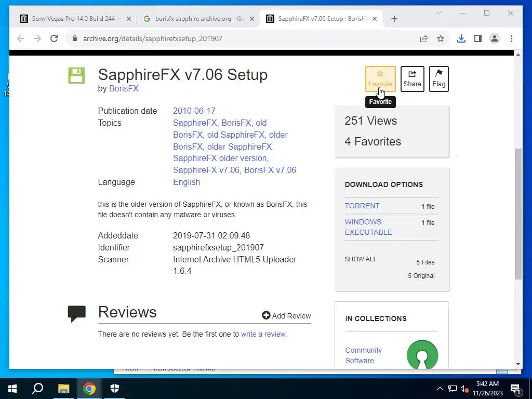532x399 pixels.
Task: Show hidden system tray icons
Action: point(440,389)
